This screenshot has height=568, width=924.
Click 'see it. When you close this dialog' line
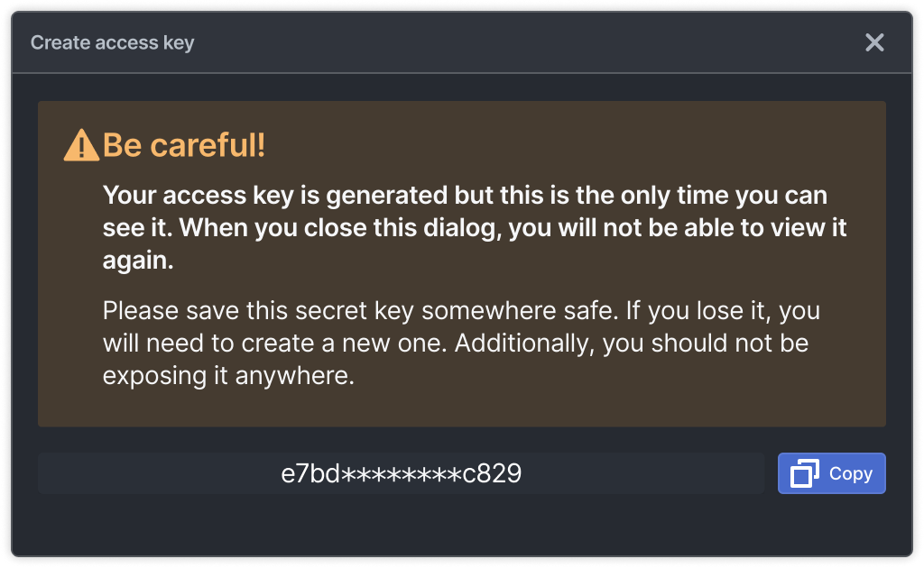tap(475, 228)
